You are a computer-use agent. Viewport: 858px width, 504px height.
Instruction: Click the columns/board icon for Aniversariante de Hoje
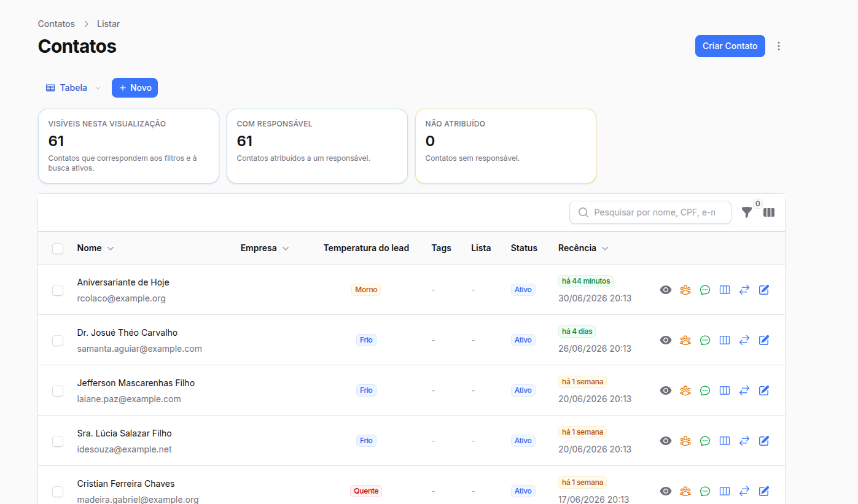[725, 290]
